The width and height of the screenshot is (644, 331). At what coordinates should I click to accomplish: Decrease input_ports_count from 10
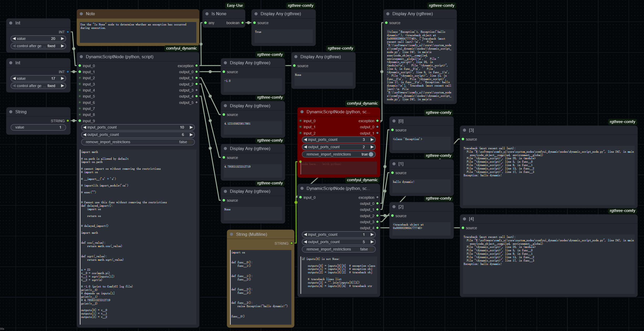[x=85, y=127]
